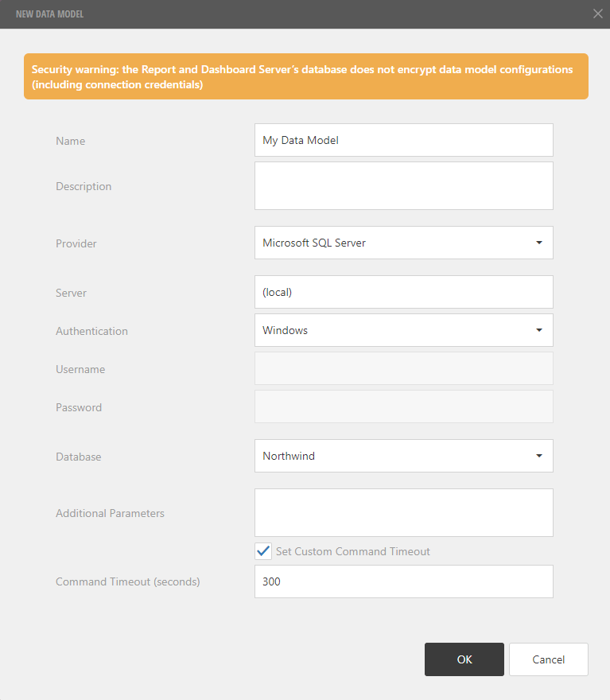Click the Command Timeout (seconds) label

(127, 581)
